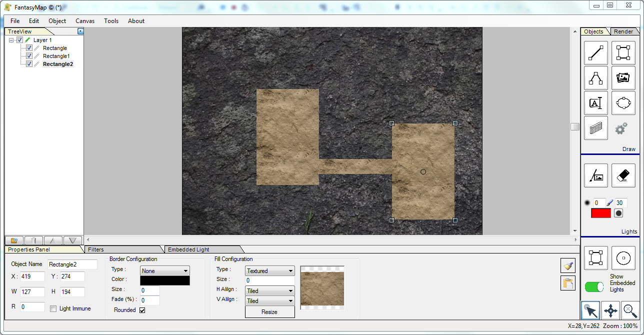This screenshot has width=644, height=335.
Task: Click the fill texture preview thumbnail
Action: 322,288
